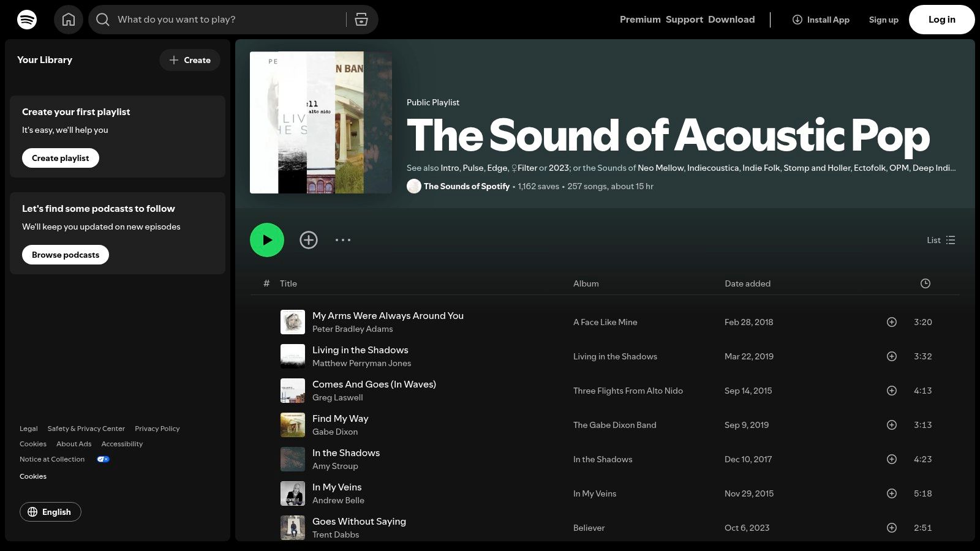Click the Install App download icon

coord(797,20)
